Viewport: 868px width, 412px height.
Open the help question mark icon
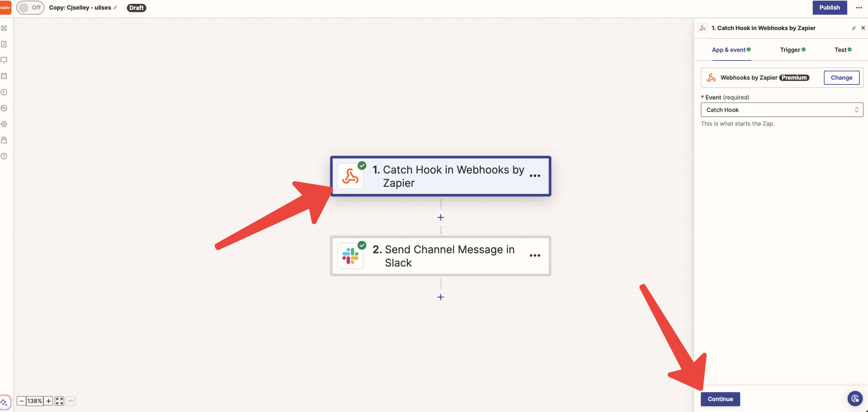coord(4,156)
